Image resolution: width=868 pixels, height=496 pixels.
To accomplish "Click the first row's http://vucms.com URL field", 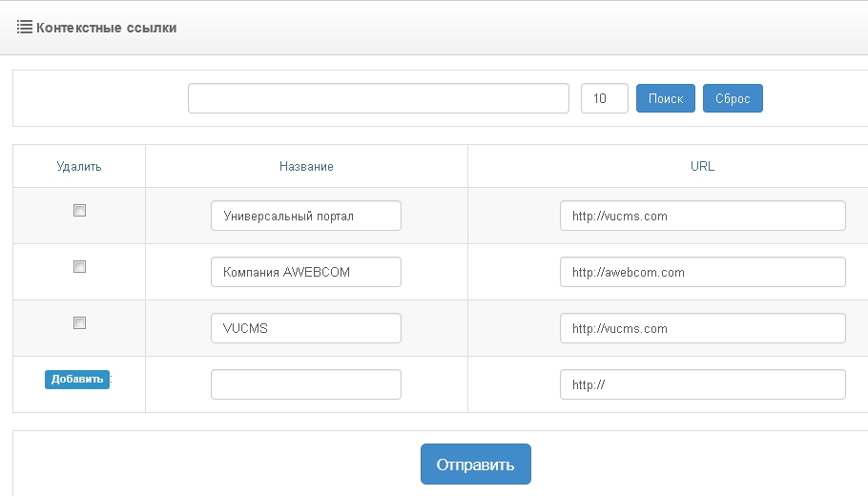I will click(702, 216).
